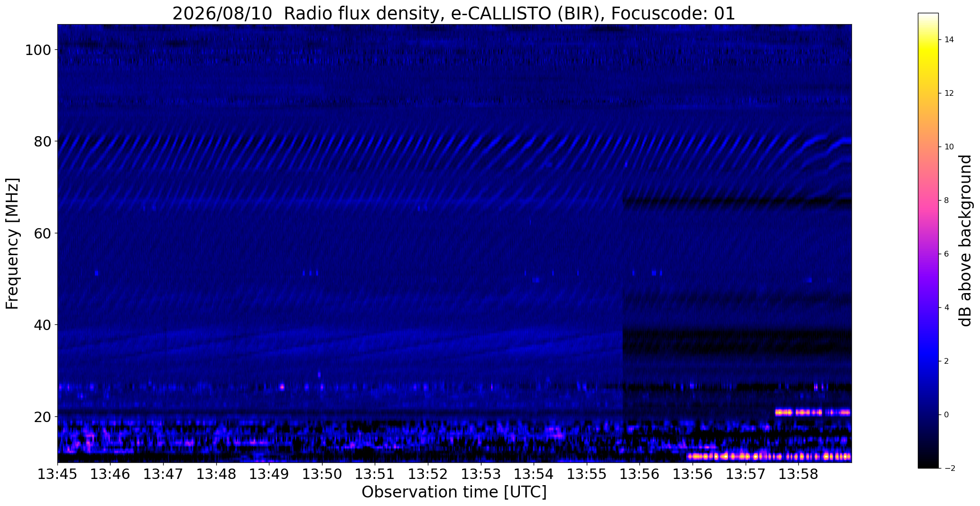980x506 pixels.
Task: Pick the colorbar's yellow region near 14
Action: (x=928, y=40)
